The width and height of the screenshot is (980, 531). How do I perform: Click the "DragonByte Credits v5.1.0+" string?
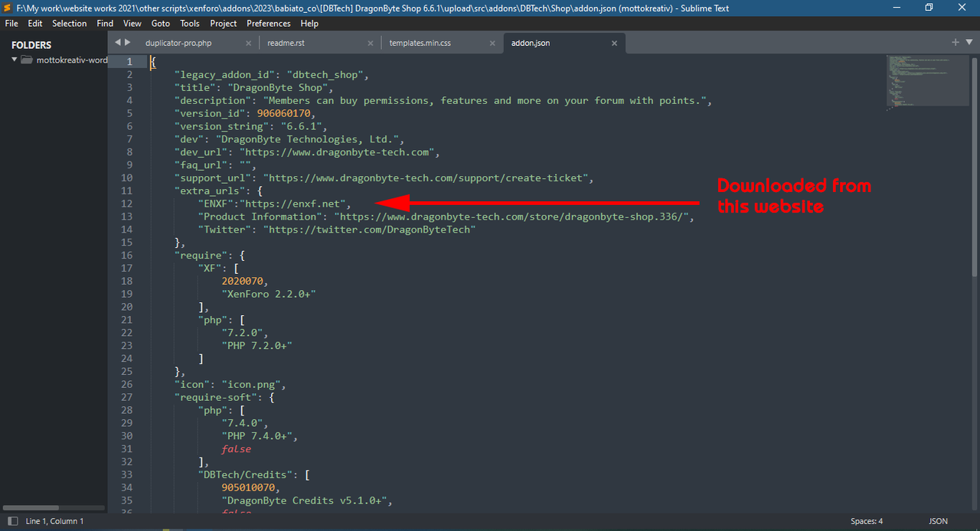coord(304,500)
